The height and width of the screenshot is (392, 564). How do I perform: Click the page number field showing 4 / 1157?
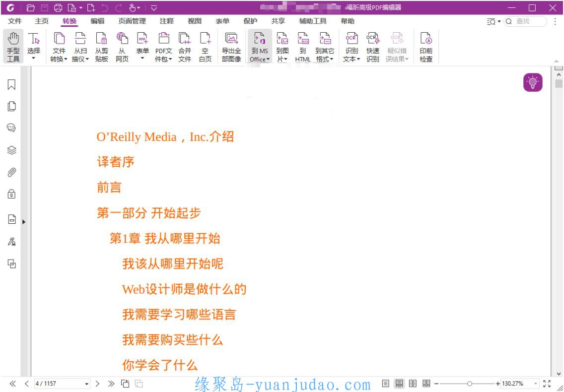62,384
